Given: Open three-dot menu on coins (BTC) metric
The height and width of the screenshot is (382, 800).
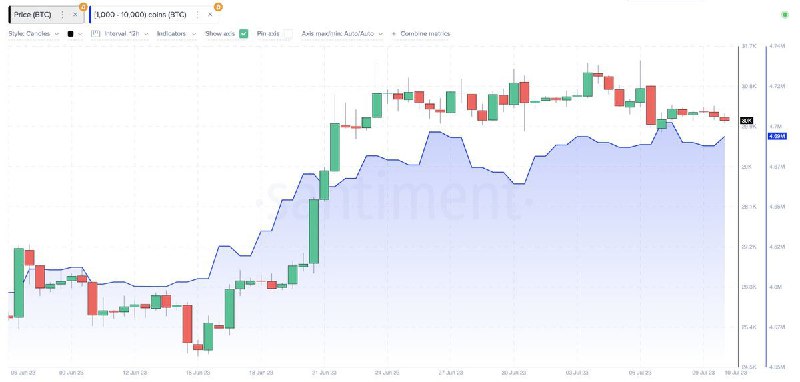Looking at the screenshot, I should [x=197, y=15].
